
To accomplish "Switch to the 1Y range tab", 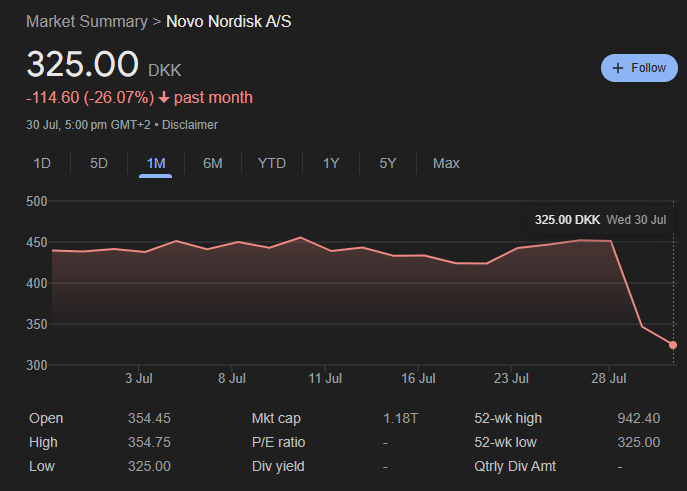I will tap(331, 163).
